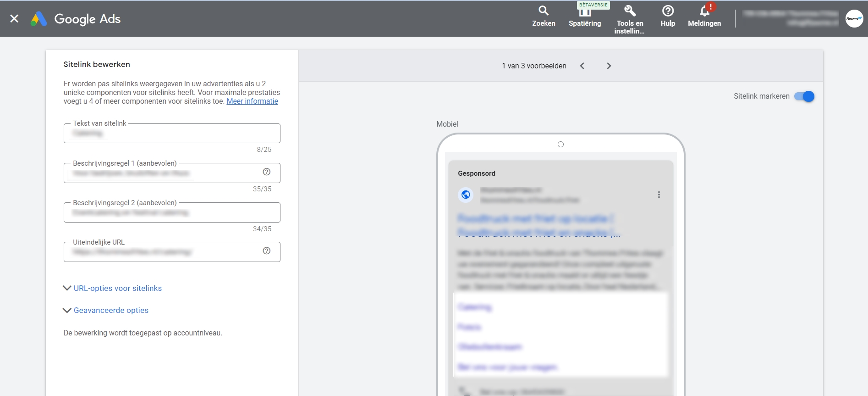Open three-dot menu in ad preview
868x396 pixels.
click(659, 195)
